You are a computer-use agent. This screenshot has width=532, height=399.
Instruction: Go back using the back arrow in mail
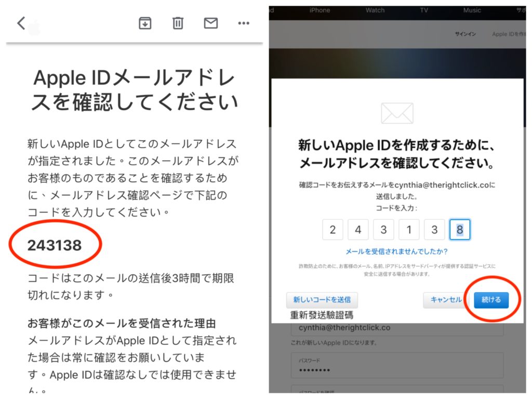coord(21,23)
